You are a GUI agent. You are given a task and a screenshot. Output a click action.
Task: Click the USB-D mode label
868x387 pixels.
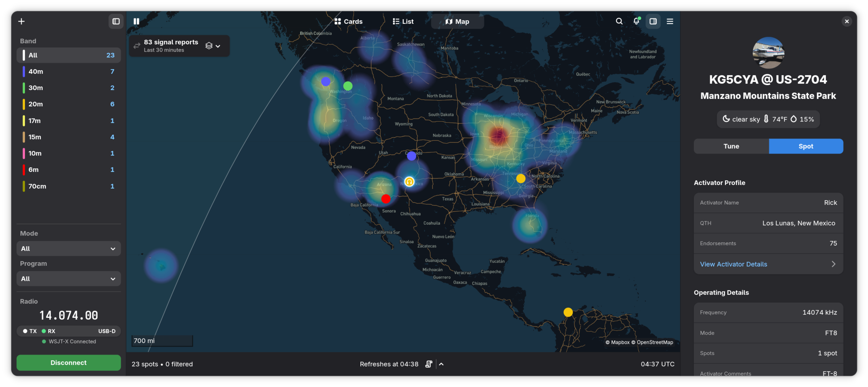pos(107,331)
